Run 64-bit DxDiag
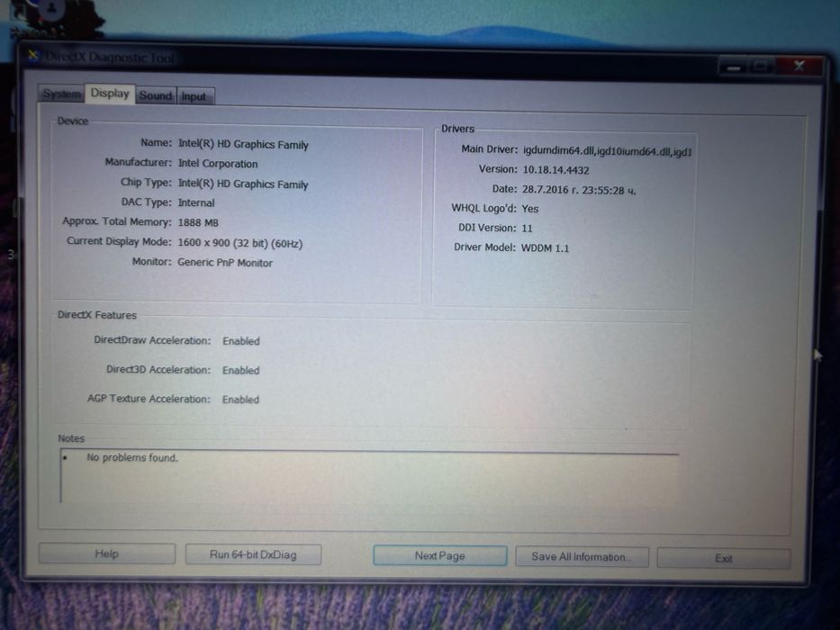The width and height of the screenshot is (840, 630). click(x=253, y=554)
